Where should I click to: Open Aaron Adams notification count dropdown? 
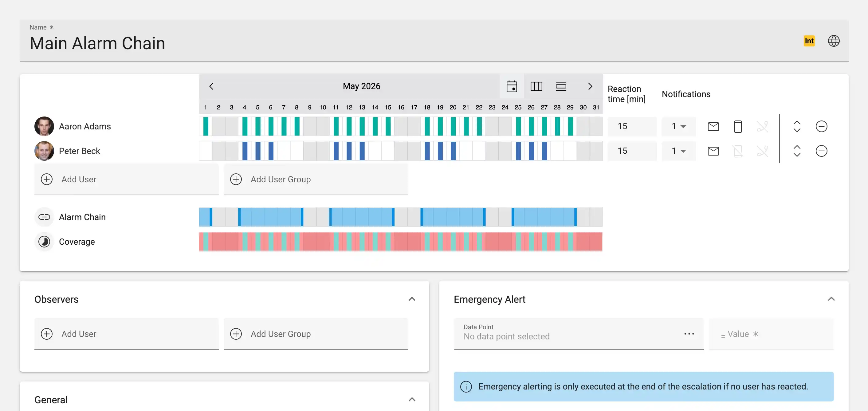pos(678,126)
